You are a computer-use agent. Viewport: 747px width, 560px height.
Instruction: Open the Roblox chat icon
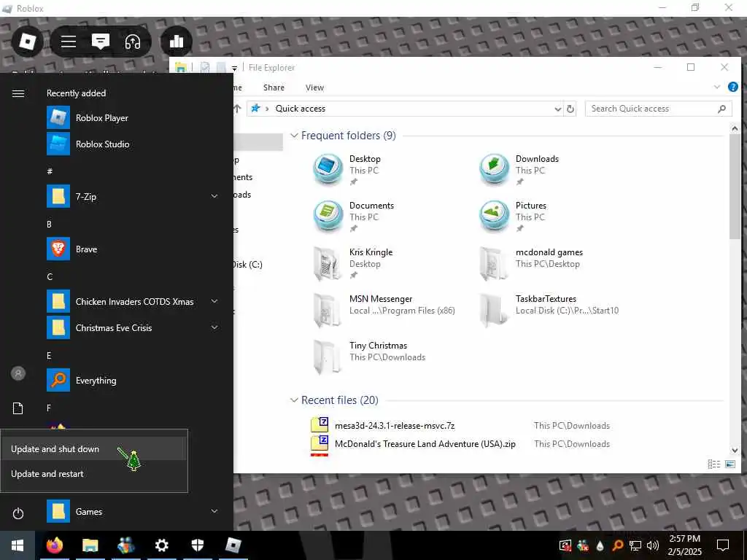pyautogui.click(x=101, y=42)
